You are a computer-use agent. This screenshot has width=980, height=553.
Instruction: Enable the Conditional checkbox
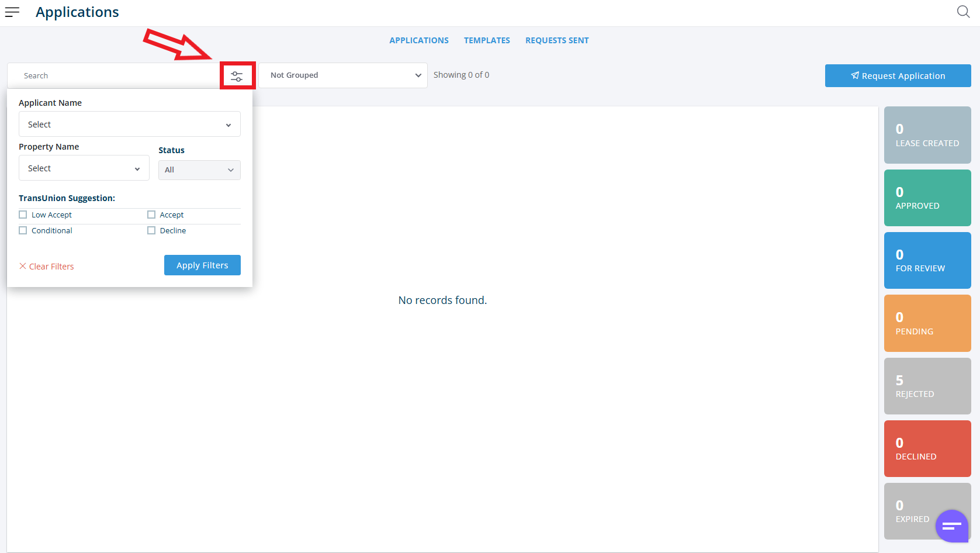(23, 230)
